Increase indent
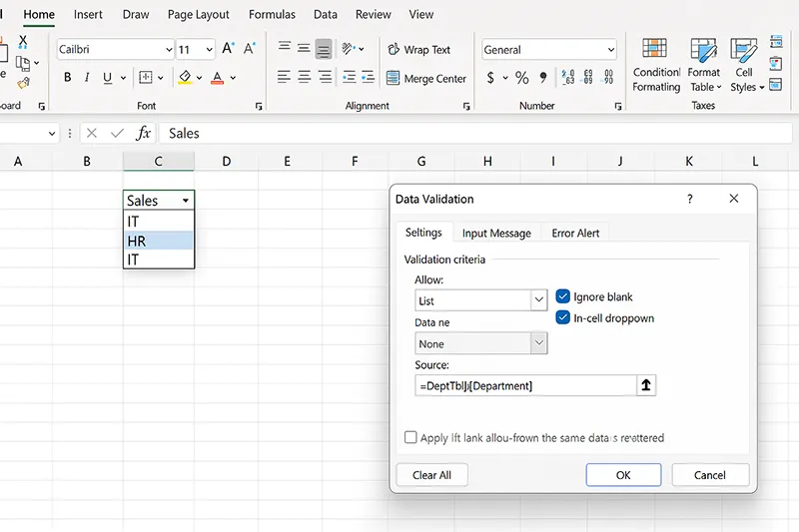This screenshot has width=799, height=532. [368, 78]
